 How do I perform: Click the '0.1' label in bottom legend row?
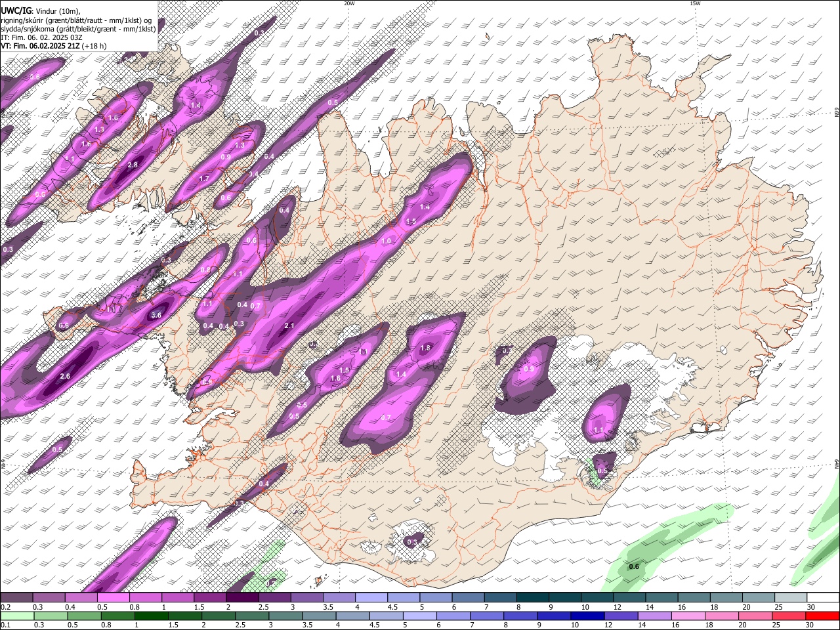point(5,625)
